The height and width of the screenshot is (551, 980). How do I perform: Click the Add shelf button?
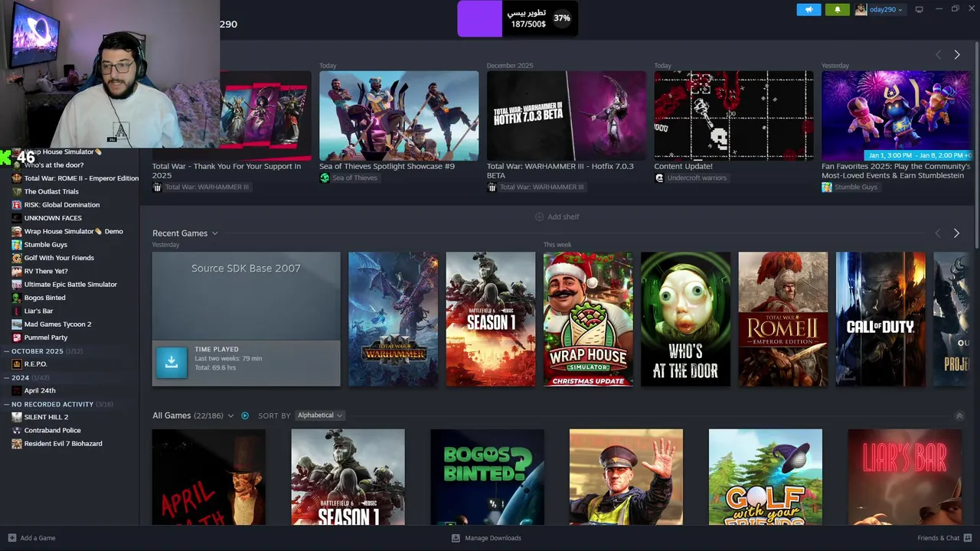pyautogui.click(x=557, y=217)
